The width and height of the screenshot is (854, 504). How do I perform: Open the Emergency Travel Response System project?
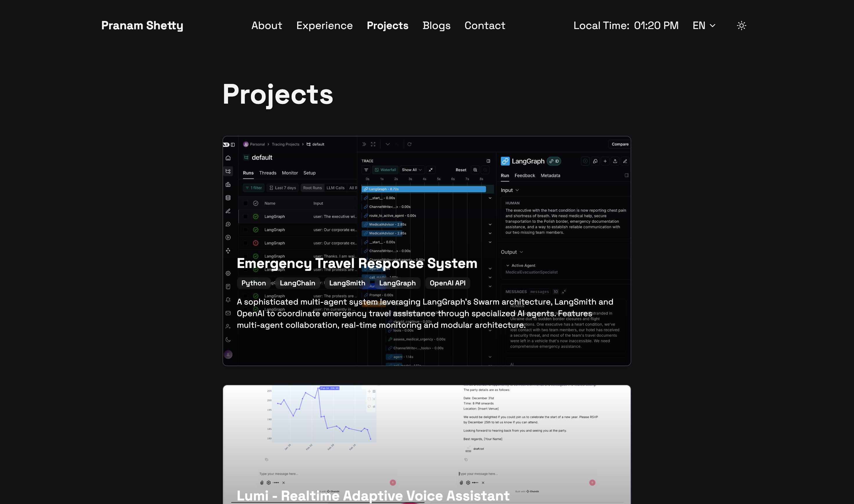[x=357, y=263]
